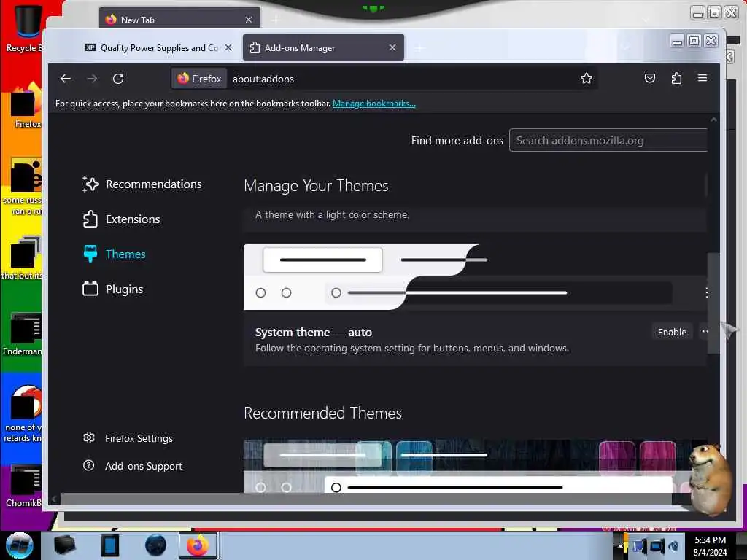Image resolution: width=747 pixels, height=560 pixels.
Task: Open more options above System theme preview
Action: click(x=706, y=292)
